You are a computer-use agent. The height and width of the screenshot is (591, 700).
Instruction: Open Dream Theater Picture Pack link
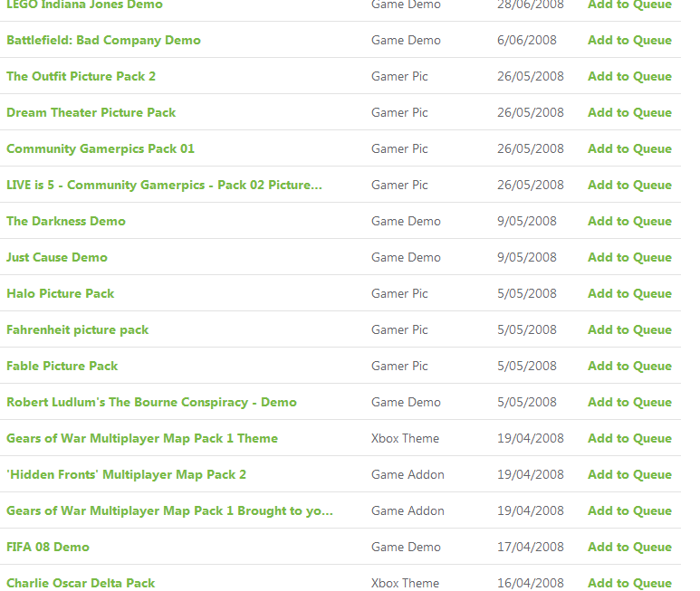91,112
